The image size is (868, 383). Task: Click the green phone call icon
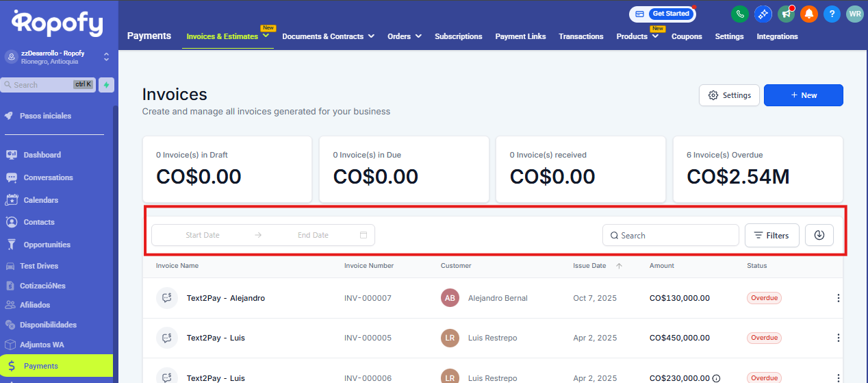739,14
